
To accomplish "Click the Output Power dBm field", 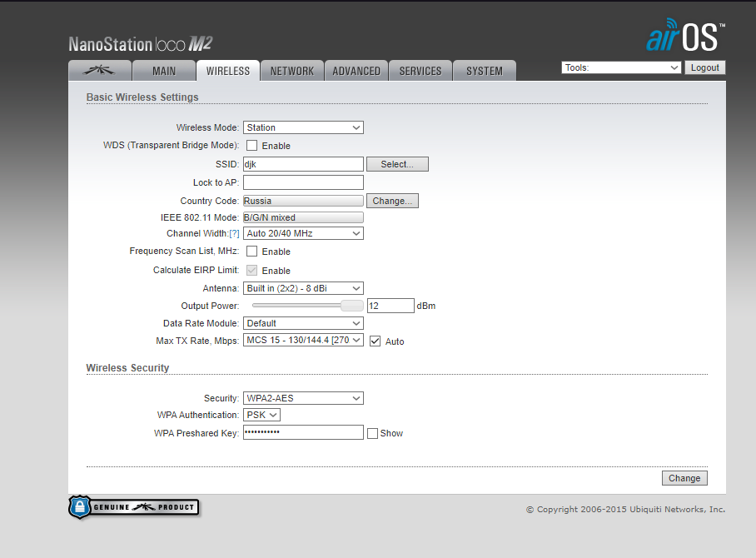I will tap(390, 306).
